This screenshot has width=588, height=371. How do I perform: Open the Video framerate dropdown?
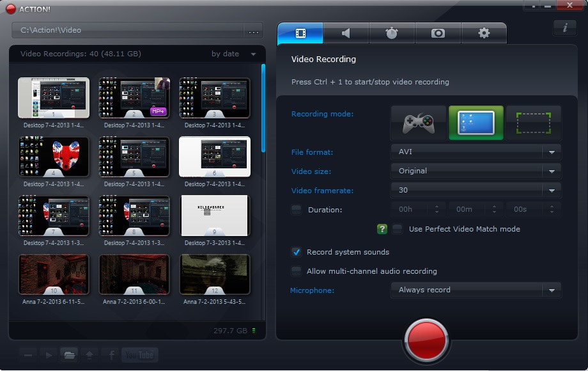click(x=476, y=190)
